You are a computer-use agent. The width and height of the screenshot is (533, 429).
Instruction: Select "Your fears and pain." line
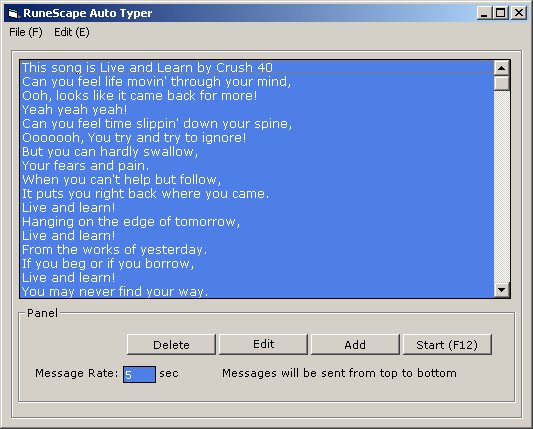click(257, 166)
